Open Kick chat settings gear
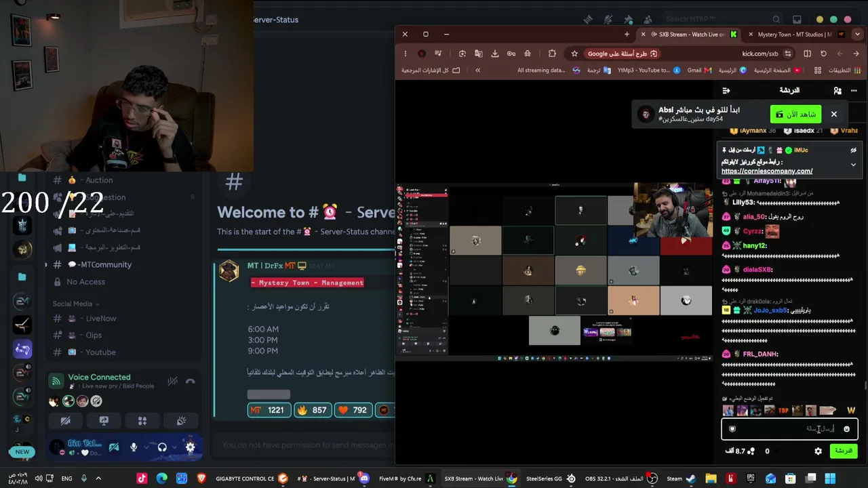The image size is (868, 488). click(x=818, y=451)
